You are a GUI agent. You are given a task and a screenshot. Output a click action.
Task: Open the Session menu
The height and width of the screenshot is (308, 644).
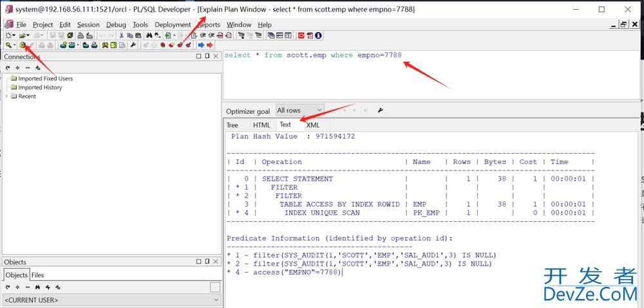[88, 24]
